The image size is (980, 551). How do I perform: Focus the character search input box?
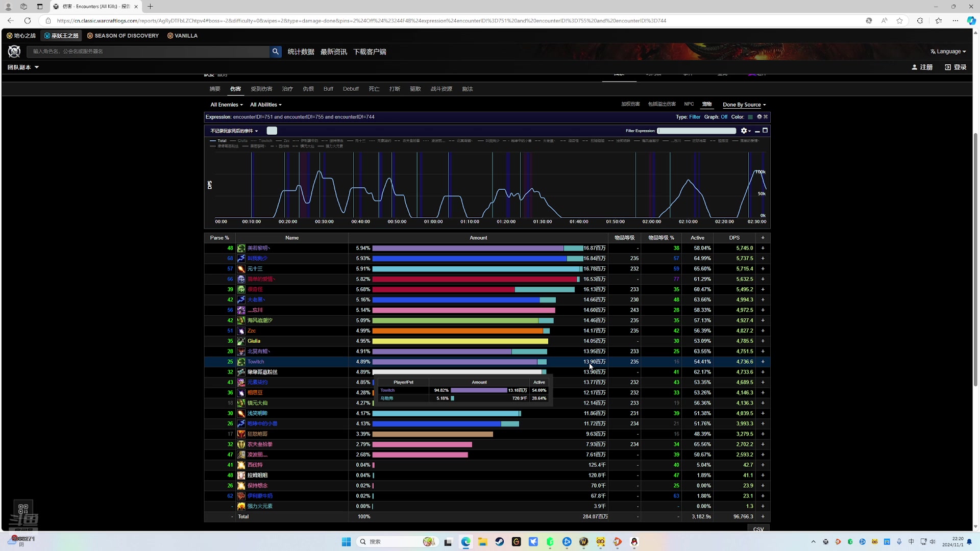coord(149,52)
